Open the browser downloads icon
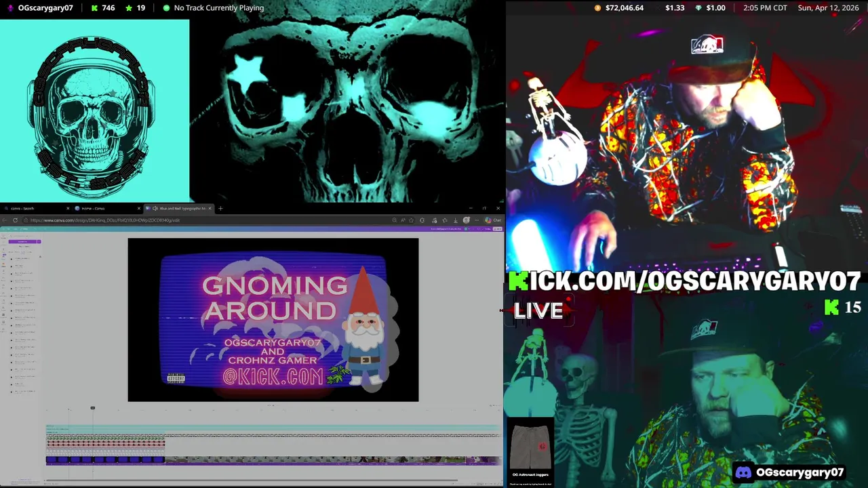This screenshot has width=868, height=488. click(455, 220)
